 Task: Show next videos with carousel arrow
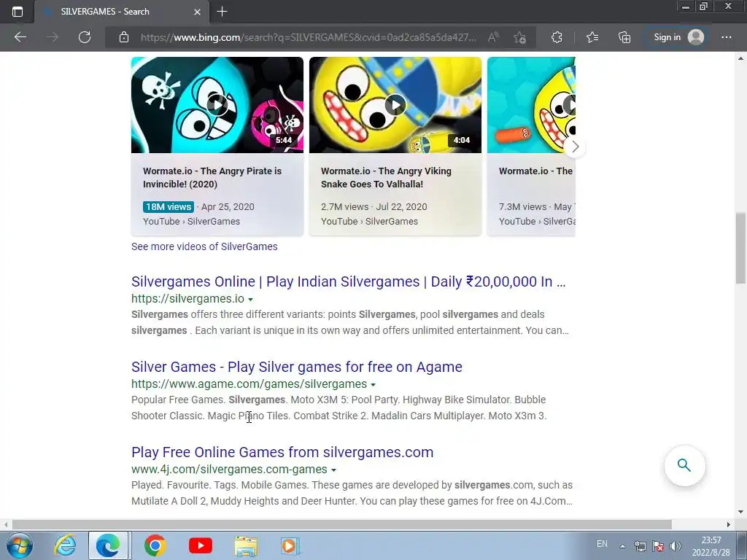(x=575, y=147)
